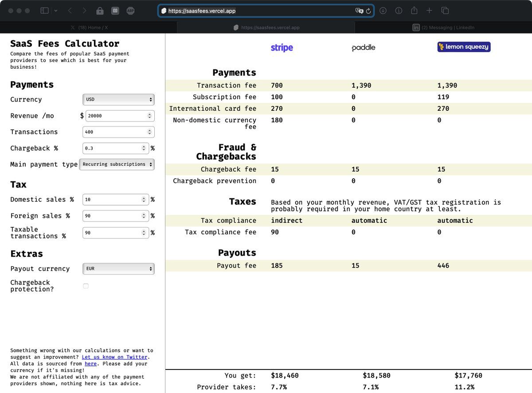Open a new tab with plus icon
The image size is (532, 393).
pos(429,11)
